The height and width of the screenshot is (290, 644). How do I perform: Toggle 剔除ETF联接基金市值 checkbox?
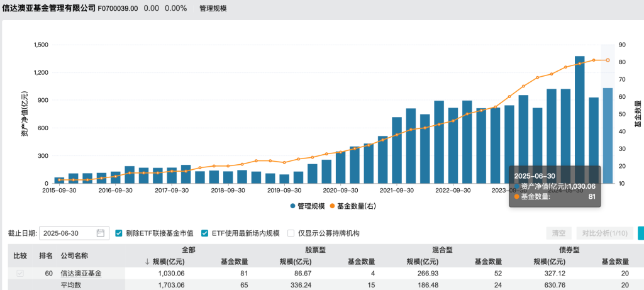pos(119,233)
